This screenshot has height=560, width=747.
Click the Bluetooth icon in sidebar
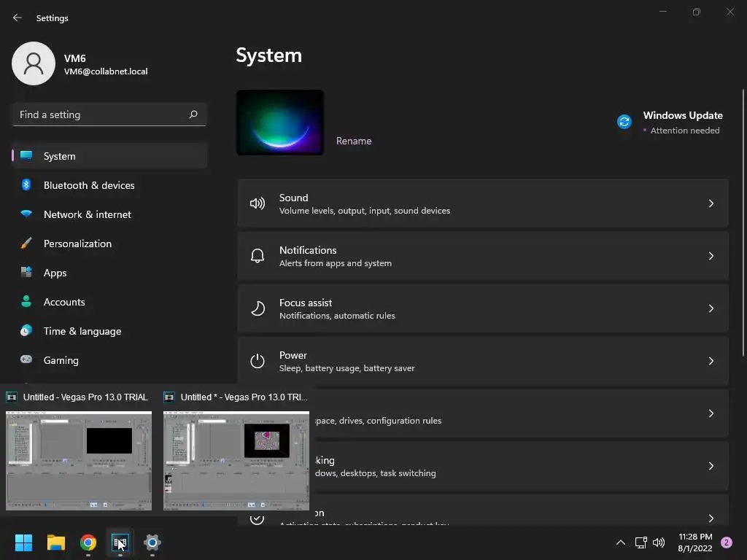click(26, 184)
